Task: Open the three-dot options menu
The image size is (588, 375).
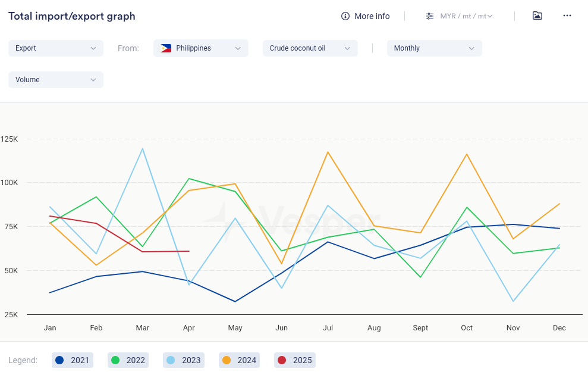Action: coord(567,16)
